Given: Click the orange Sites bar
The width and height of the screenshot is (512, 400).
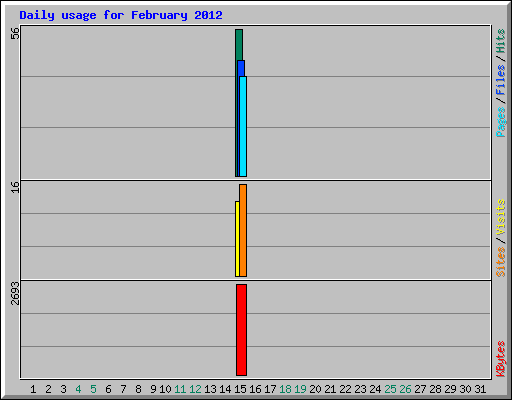Looking at the screenshot, I should [243, 230].
